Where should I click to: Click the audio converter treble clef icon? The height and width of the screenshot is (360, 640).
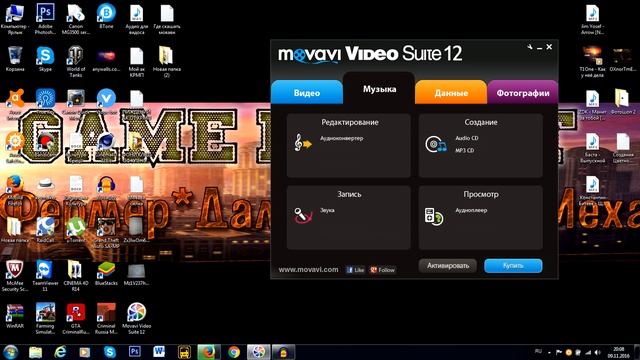(303, 143)
